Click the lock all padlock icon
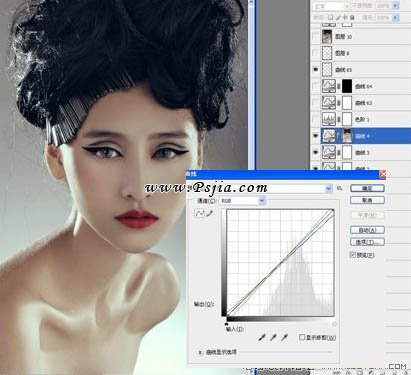Viewport: 411px width, 375px height. [x=352, y=17]
